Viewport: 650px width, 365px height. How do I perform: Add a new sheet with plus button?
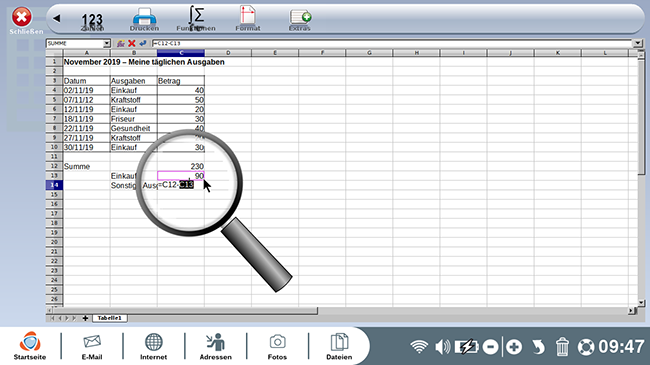click(85, 318)
